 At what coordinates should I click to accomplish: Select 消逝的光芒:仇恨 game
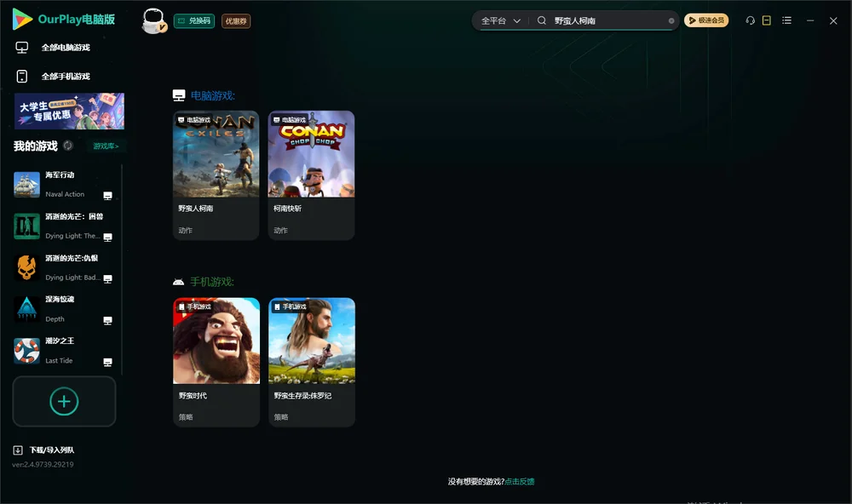66,267
